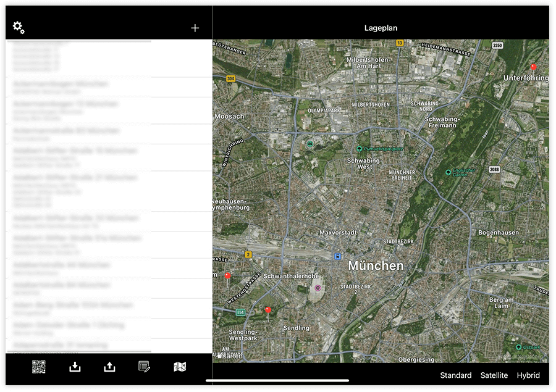Switch map to Standard view
Viewport: 556px width, 392px height.
pyautogui.click(x=456, y=375)
